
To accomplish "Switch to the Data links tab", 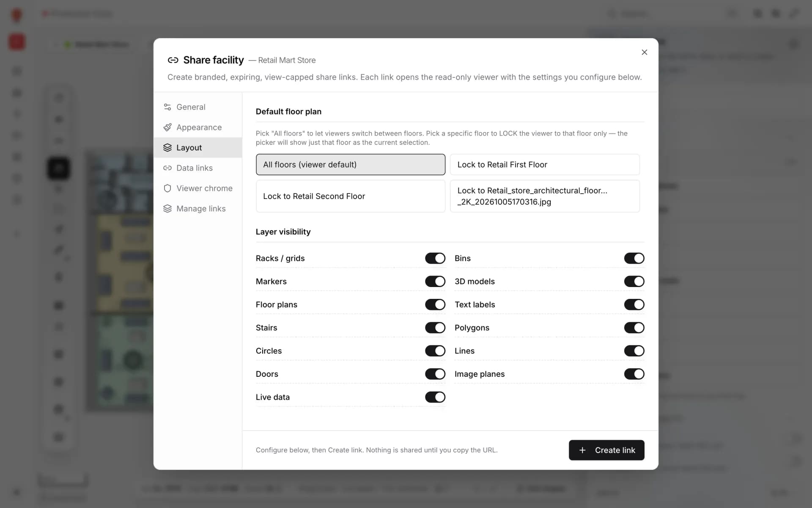I will click(198, 168).
